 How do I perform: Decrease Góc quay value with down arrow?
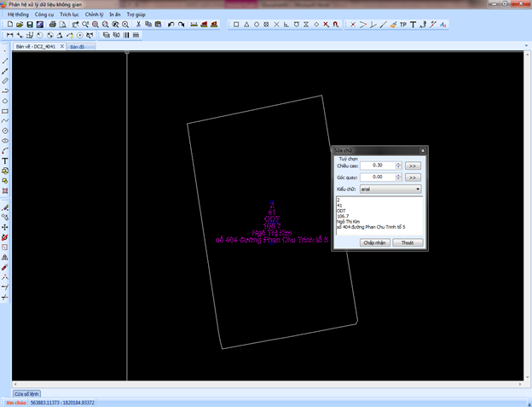coord(398,179)
